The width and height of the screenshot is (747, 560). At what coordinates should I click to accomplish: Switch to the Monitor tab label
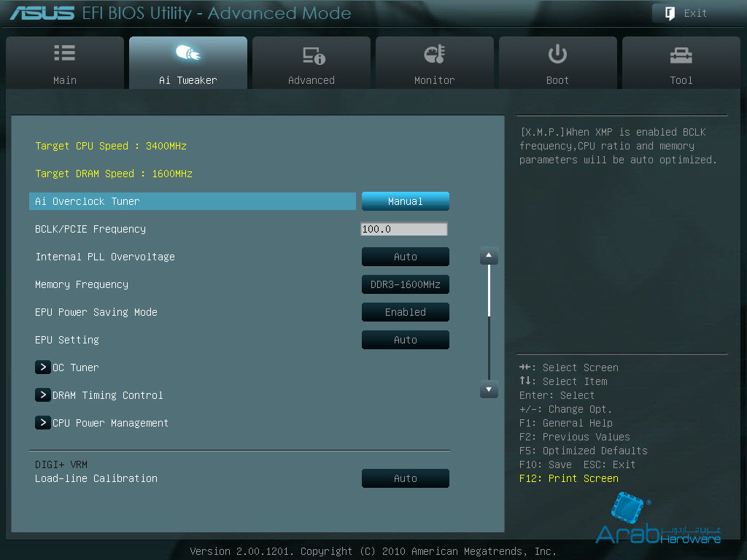point(435,80)
